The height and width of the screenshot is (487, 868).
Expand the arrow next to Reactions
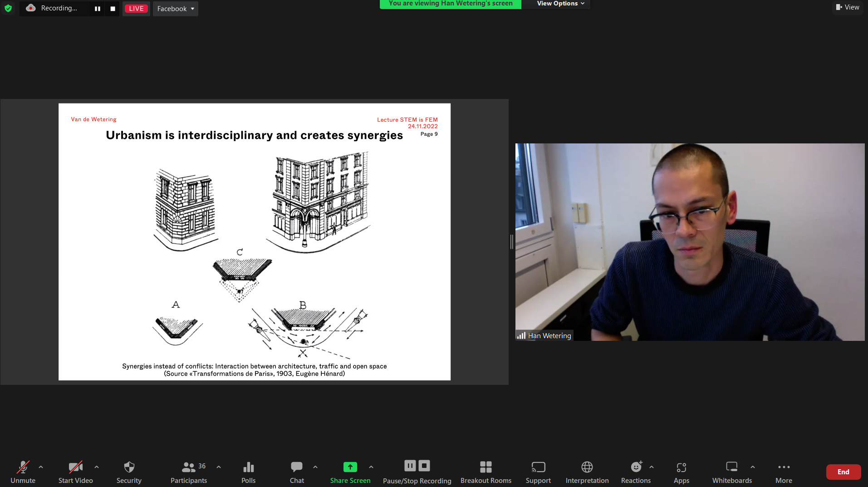coord(652,467)
